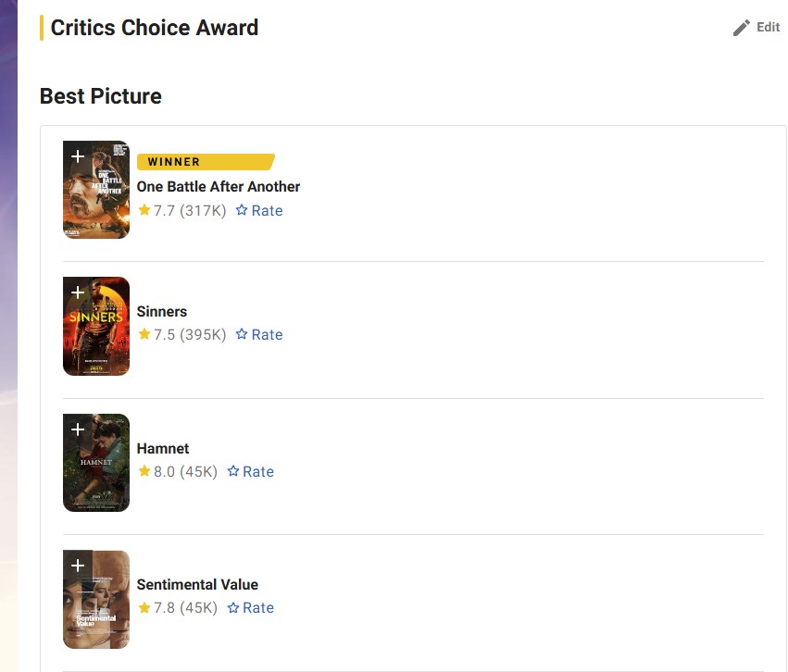The width and height of the screenshot is (788, 672).
Task: Click the rate star for Sentimental Value
Action: click(x=233, y=607)
